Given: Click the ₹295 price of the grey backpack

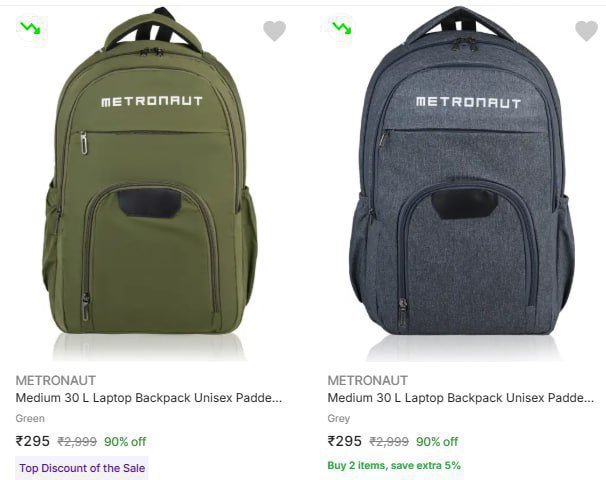Looking at the screenshot, I should [x=345, y=441].
